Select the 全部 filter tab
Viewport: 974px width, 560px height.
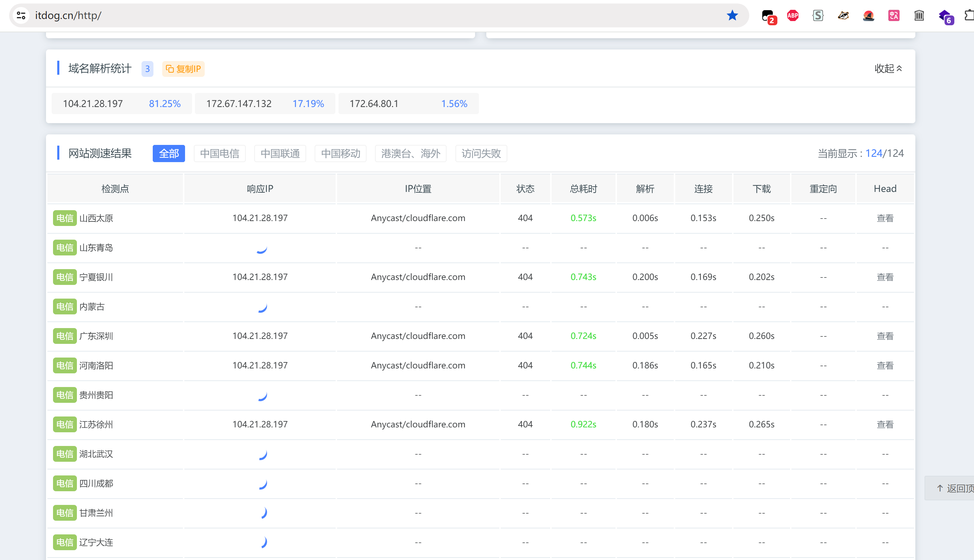[169, 153]
